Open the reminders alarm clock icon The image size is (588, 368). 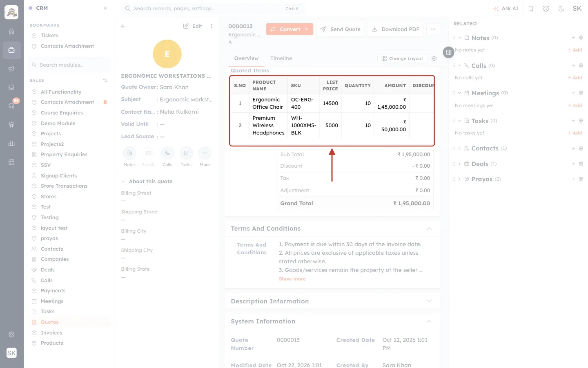[x=546, y=9]
